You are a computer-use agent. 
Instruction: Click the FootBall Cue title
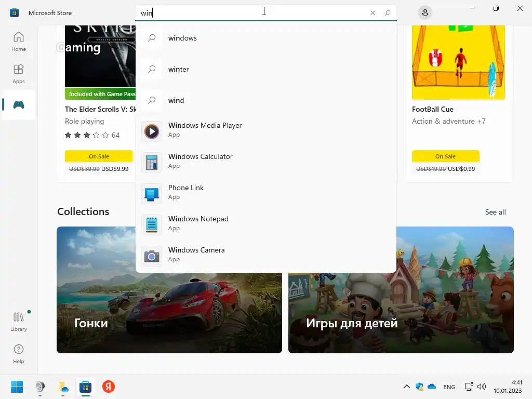[x=433, y=109]
